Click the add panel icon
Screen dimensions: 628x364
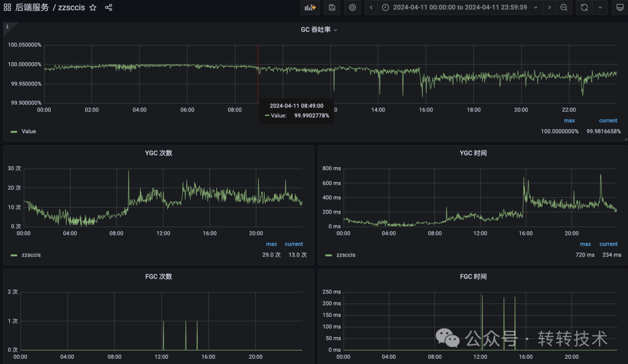310,8
